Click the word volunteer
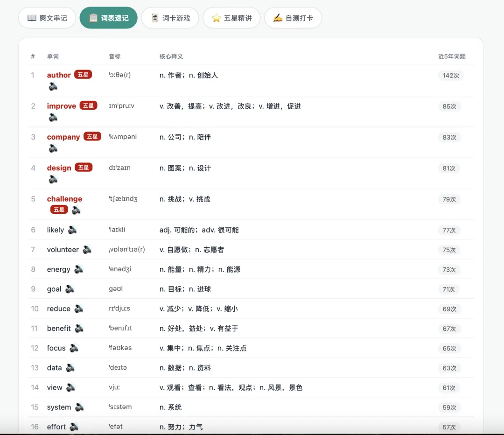This screenshot has width=504, height=435. (63, 250)
